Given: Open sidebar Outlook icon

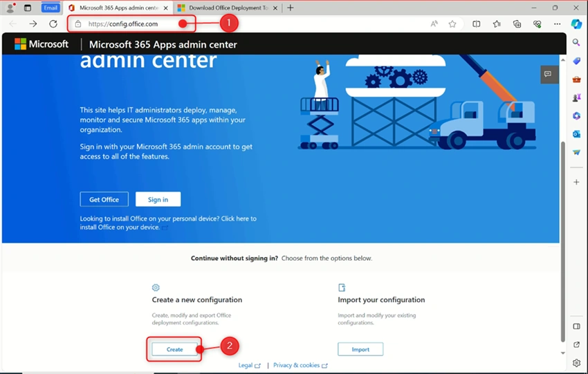Looking at the screenshot, I should [576, 134].
